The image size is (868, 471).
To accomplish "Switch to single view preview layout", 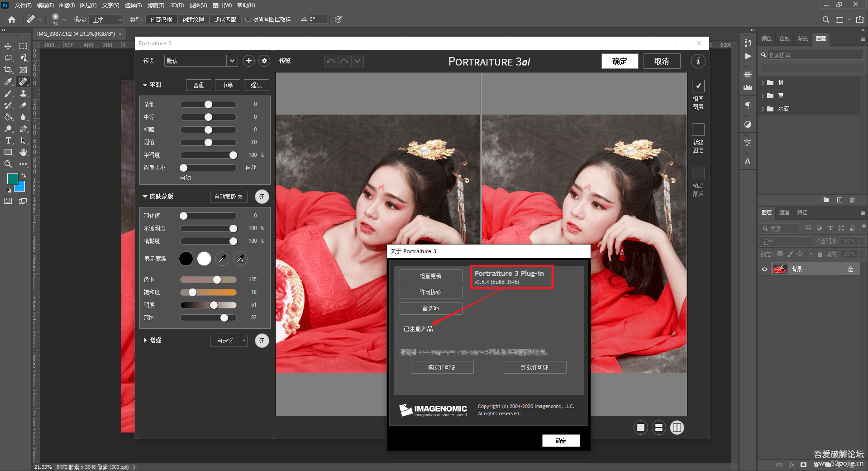I will [x=640, y=428].
